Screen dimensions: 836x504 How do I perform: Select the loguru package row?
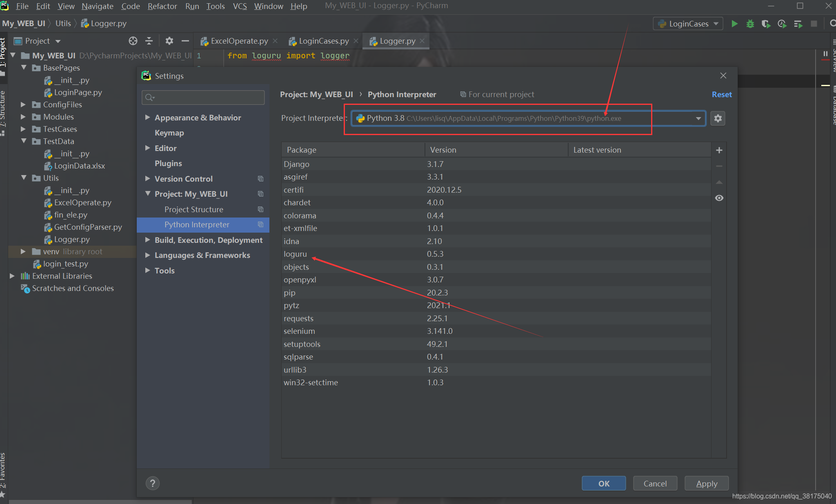click(x=496, y=254)
